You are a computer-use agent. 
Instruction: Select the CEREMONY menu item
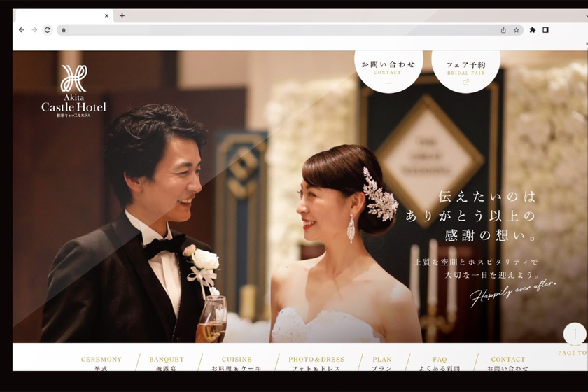tap(101, 363)
